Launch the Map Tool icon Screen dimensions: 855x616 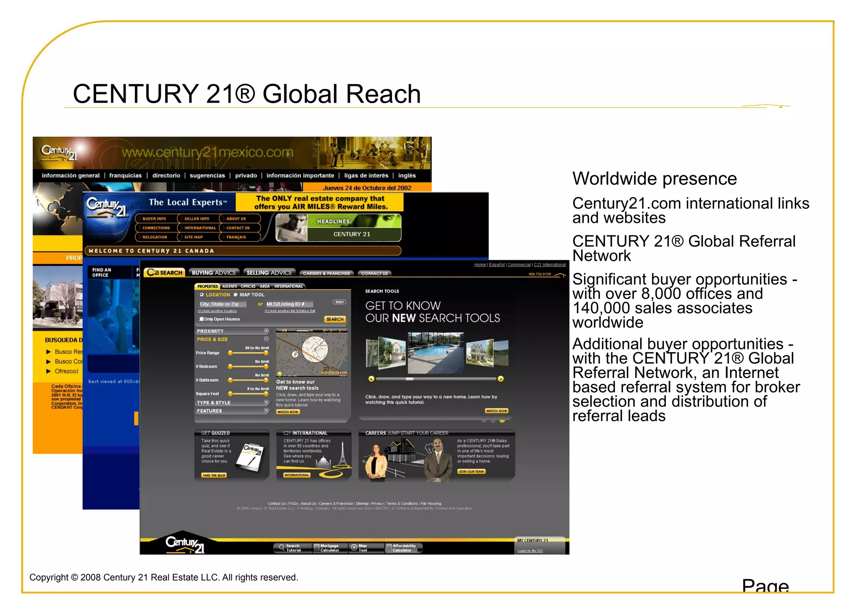[x=354, y=547]
